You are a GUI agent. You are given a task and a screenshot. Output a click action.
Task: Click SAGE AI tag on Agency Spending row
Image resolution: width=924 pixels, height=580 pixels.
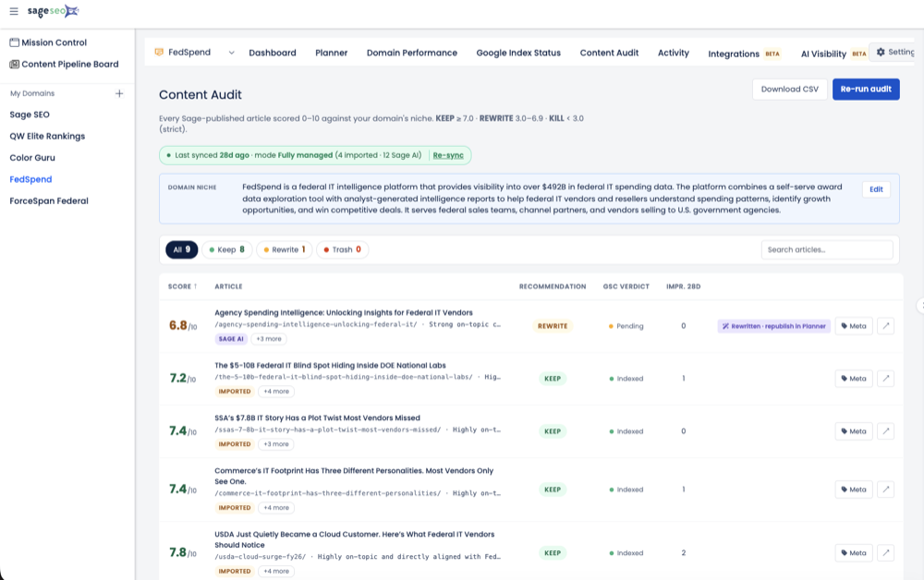tap(231, 339)
